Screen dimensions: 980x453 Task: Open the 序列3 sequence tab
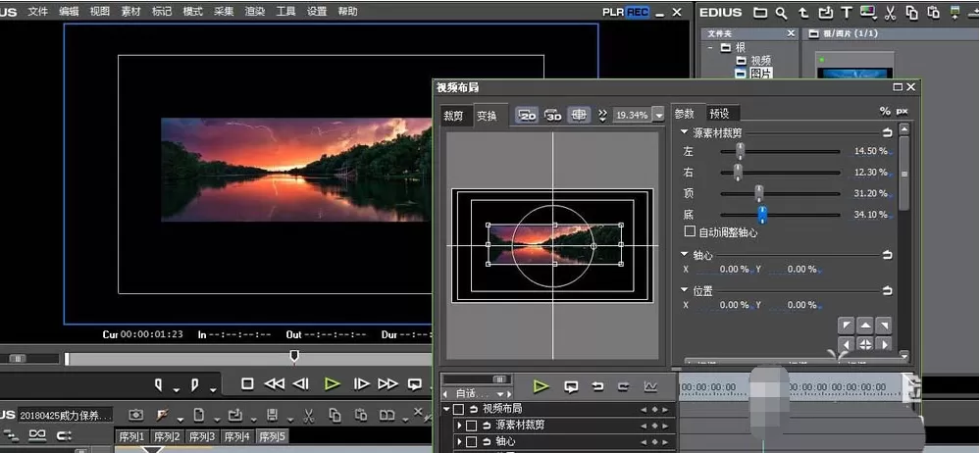(x=202, y=436)
